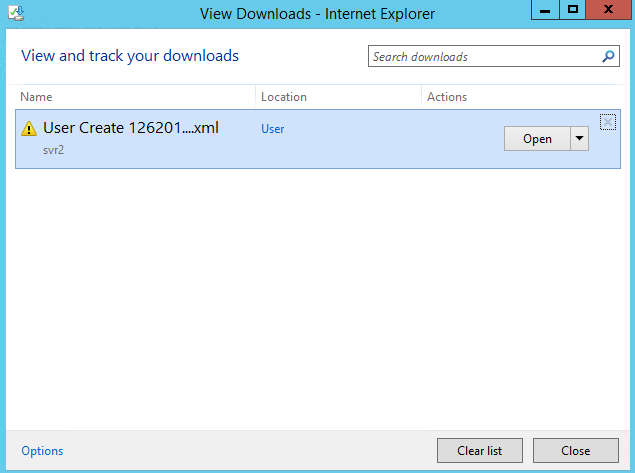635x473 pixels.
Task: Remove the User Create download with the X
Action: click(607, 122)
